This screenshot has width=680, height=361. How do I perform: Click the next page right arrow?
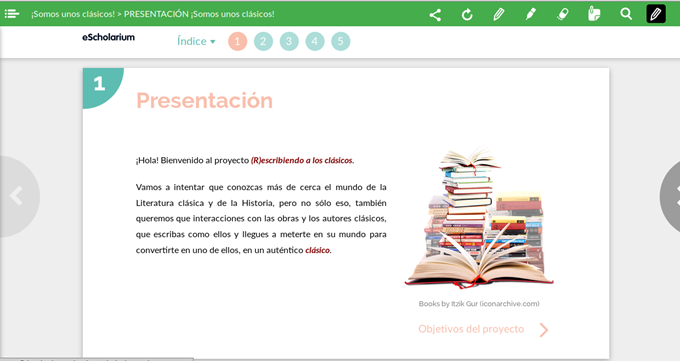click(x=670, y=196)
